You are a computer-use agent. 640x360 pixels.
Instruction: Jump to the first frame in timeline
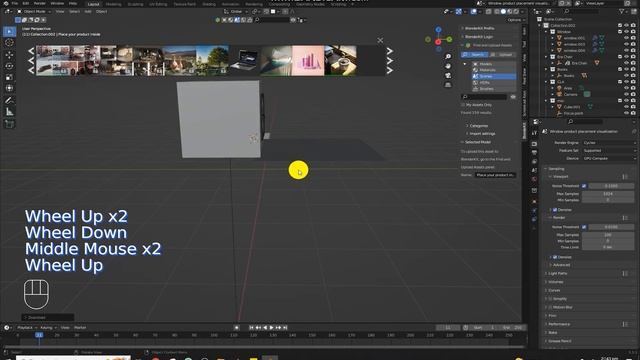point(251,328)
